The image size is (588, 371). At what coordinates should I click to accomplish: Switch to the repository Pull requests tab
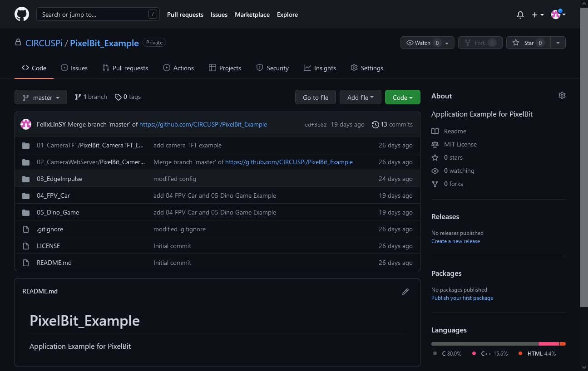[125, 68]
